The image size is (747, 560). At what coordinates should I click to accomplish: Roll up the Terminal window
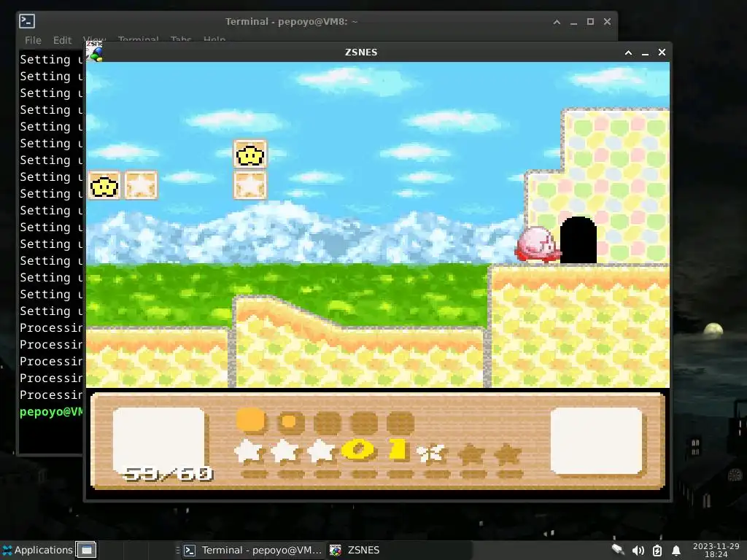[557, 22]
